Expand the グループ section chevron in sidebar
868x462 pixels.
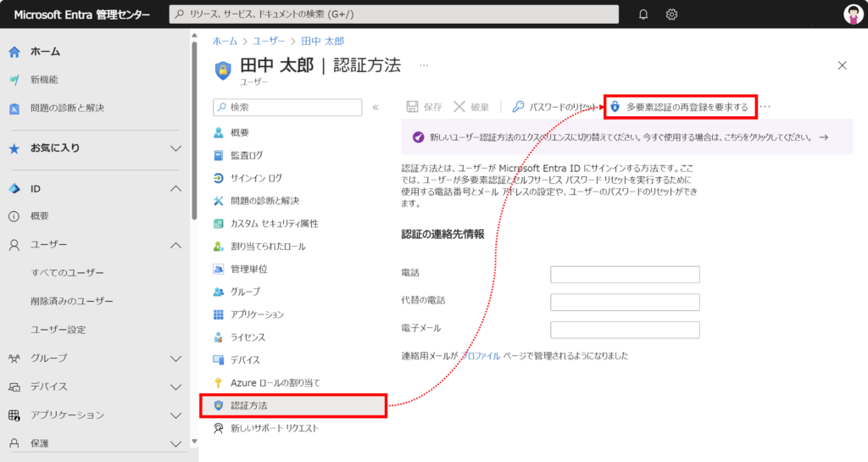coord(175,359)
